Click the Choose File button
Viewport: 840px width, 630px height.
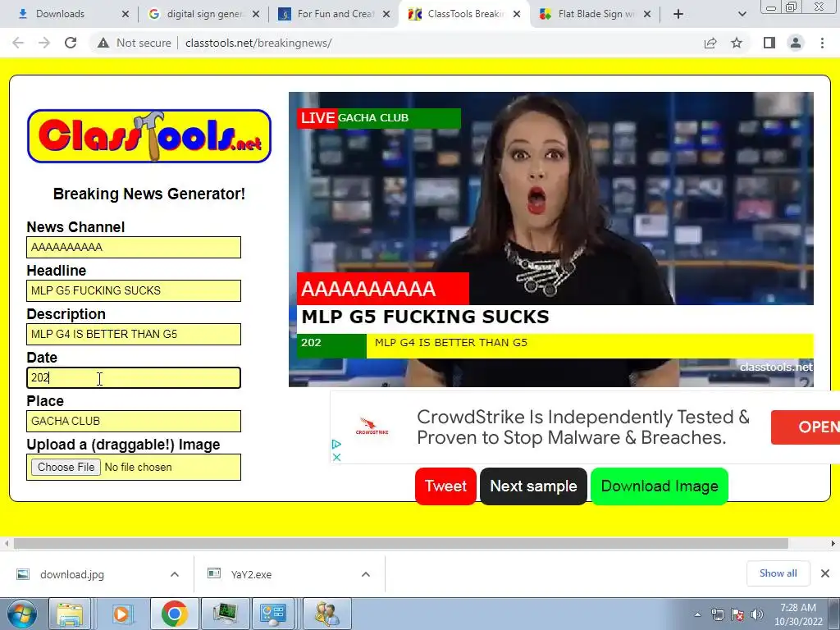(x=66, y=467)
